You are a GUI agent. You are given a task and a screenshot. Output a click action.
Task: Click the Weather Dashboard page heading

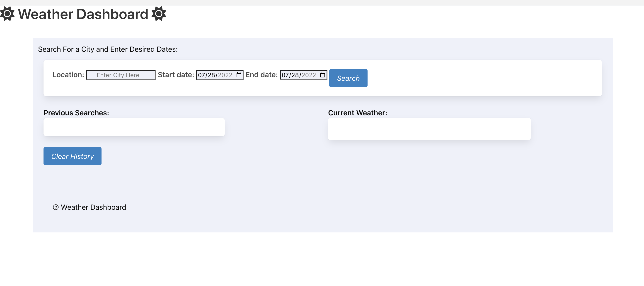point(83,14)
